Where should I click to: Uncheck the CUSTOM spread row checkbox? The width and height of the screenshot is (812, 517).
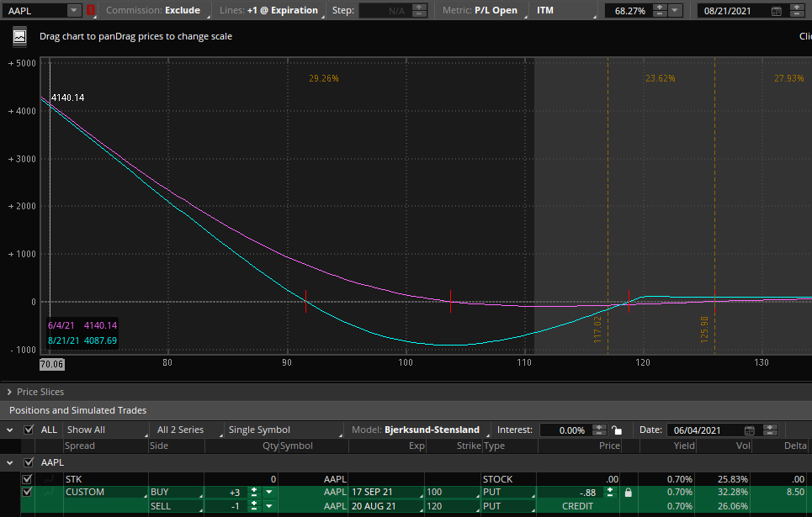click(x=27, y=492)
